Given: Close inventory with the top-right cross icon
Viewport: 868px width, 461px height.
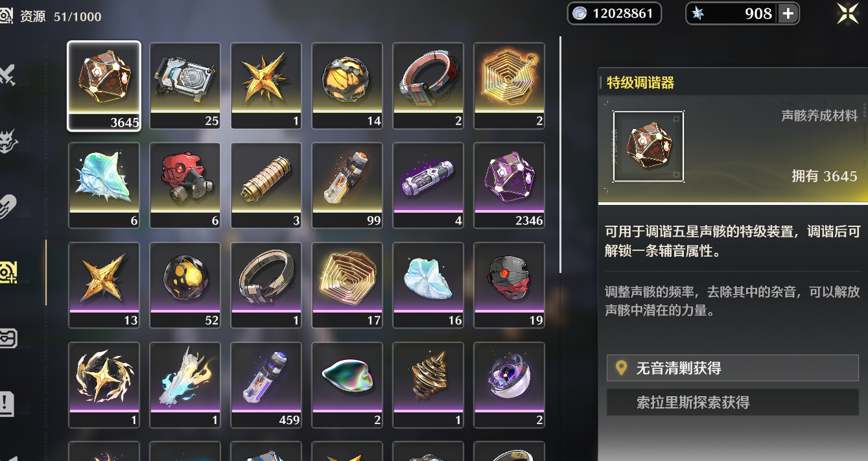Looking at the screenshot, I should (848, 14).
